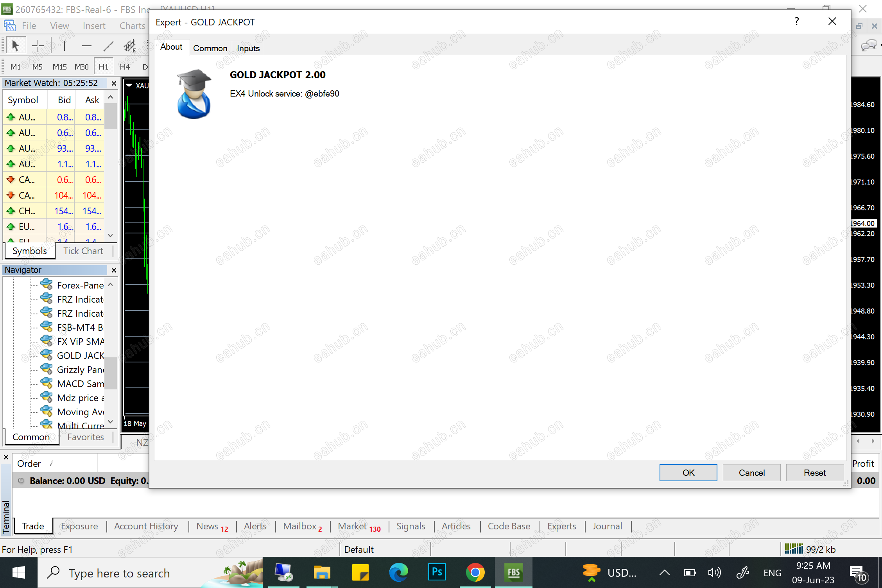Open the File menu
This screenshot has height=588, width=882.
[29, 26]
